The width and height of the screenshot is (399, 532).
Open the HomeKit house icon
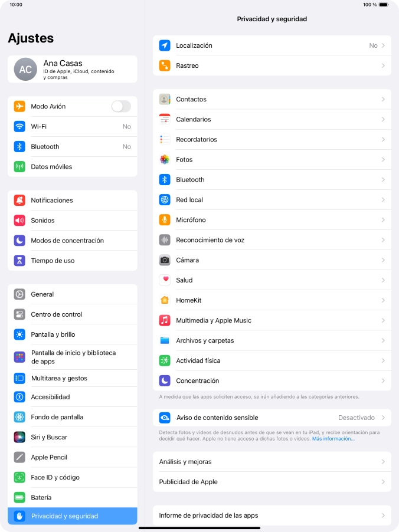tap(165, 300)
